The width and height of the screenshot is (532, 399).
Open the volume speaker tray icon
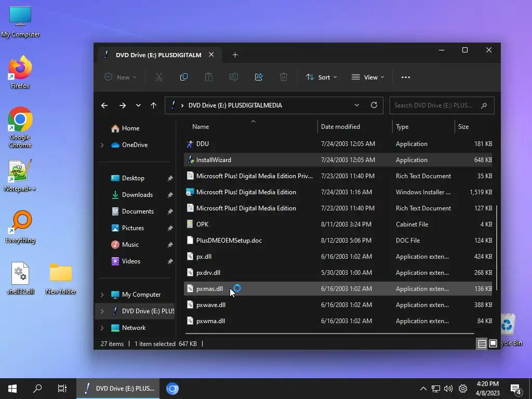coord(448,389)
